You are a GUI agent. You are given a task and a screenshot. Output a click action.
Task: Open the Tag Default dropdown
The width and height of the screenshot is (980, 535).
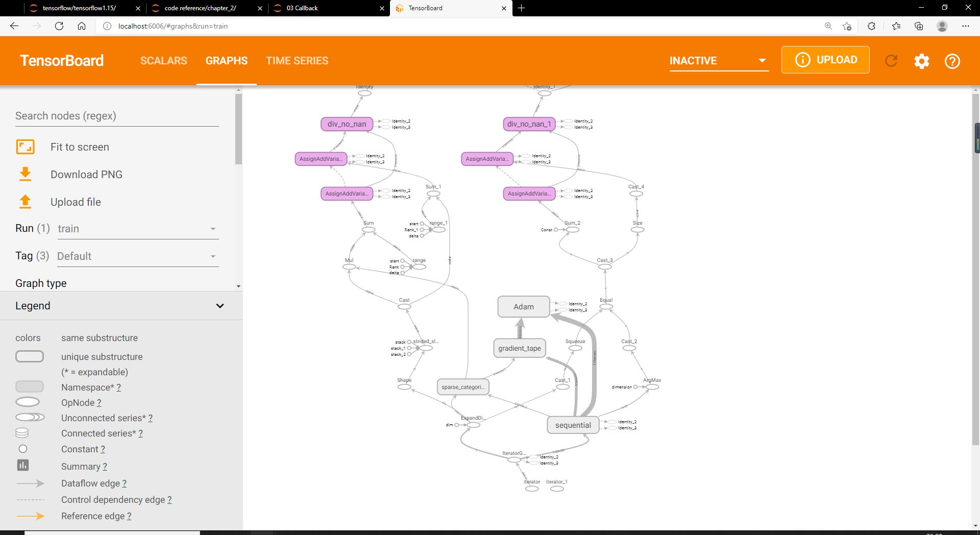coord(138,256)
